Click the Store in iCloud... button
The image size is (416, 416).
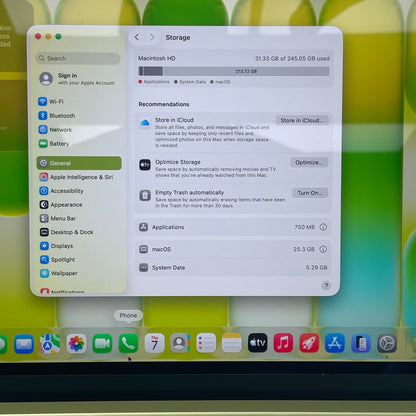coord(302,120)
